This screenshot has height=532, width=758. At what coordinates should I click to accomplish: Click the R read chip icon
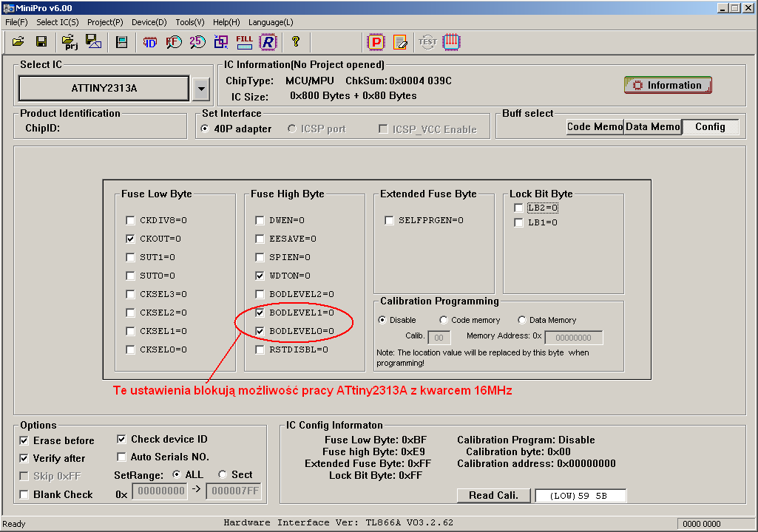(x=268, y=42)
